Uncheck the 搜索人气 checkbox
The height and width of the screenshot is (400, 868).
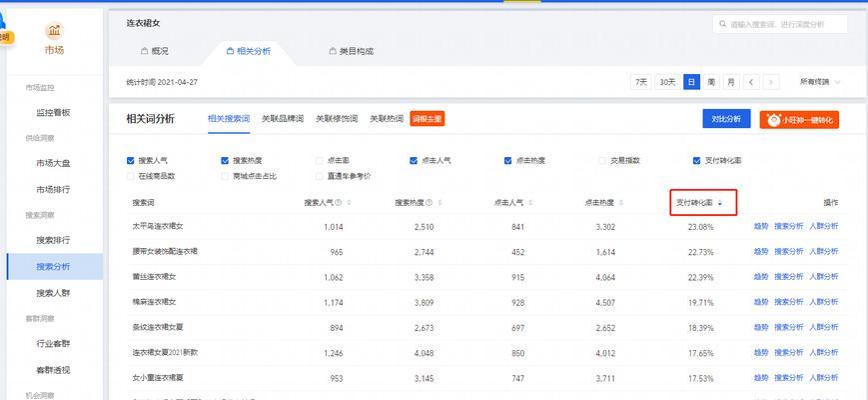[131, 161]
